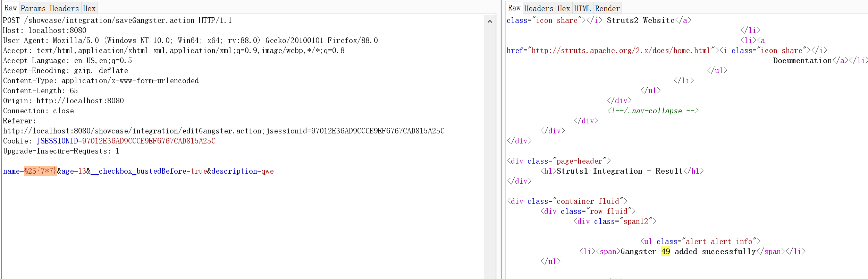
Task: Click the Documentation link text in response
Action: coord(802,61)
